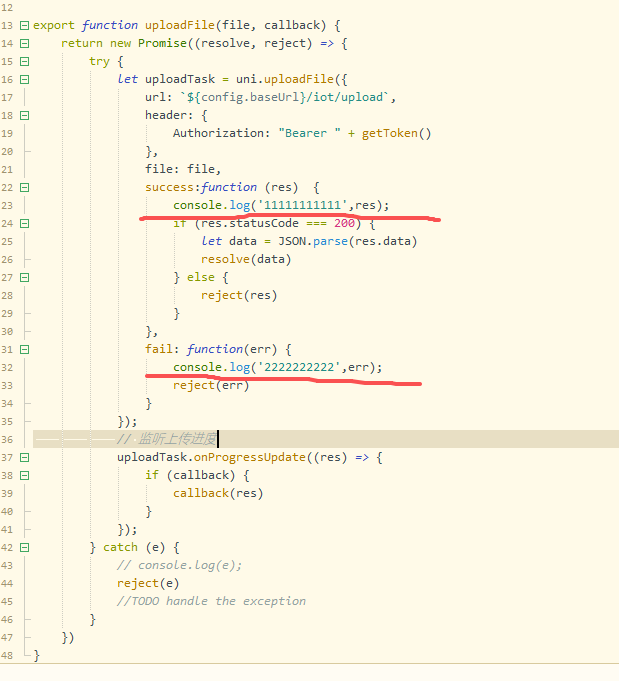The height and width of the screenshot is (681, 619).
Task: Click line number 48 in the gutter
Action: [8, 655]
